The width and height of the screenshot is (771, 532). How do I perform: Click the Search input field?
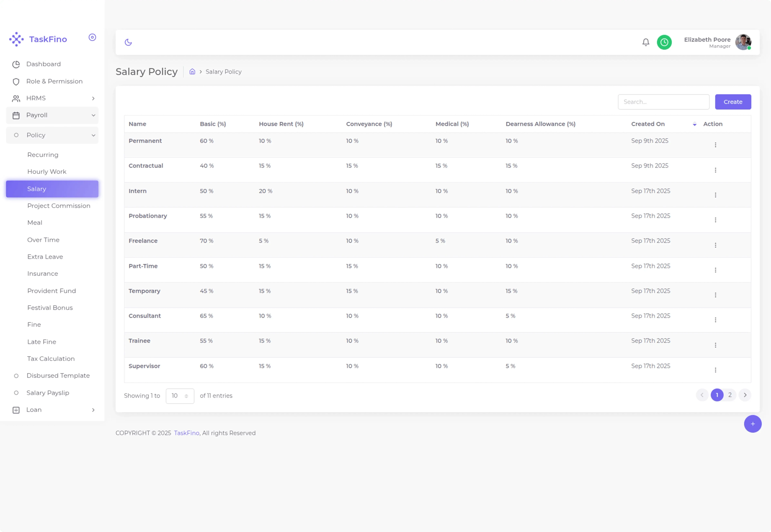click(663, 102)
